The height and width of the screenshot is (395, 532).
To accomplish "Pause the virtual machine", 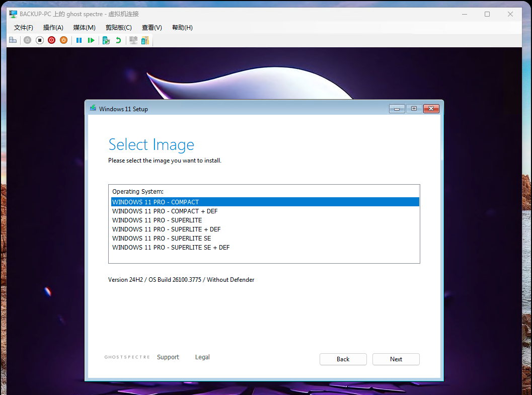I will 79,40.
